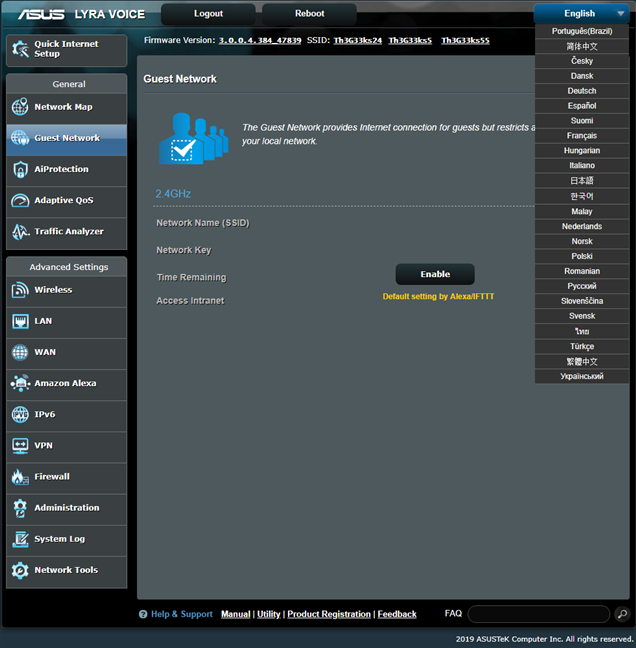636x648 pixels.
Task: Enable the 2.4GHz guest network
Action: 435,274
